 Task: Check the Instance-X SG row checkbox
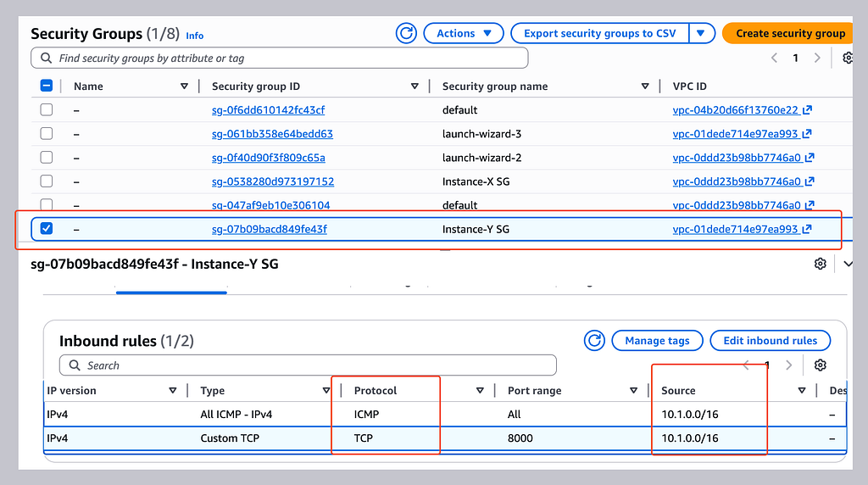coord(47,181)
